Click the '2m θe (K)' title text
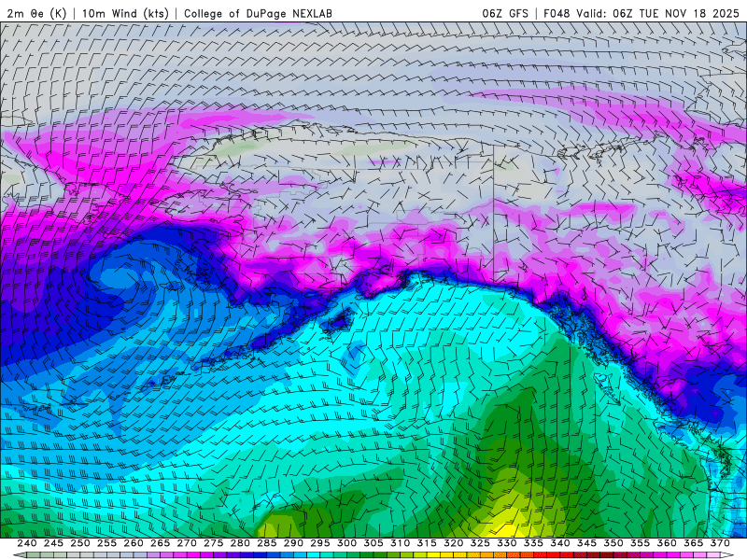This screenshot has height=560, width=747. [36, 13]
